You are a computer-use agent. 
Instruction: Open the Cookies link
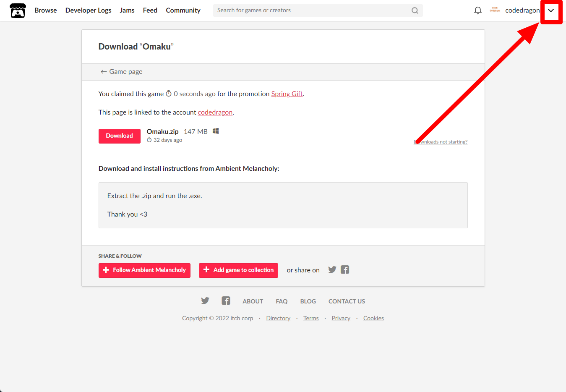point(373,319)
